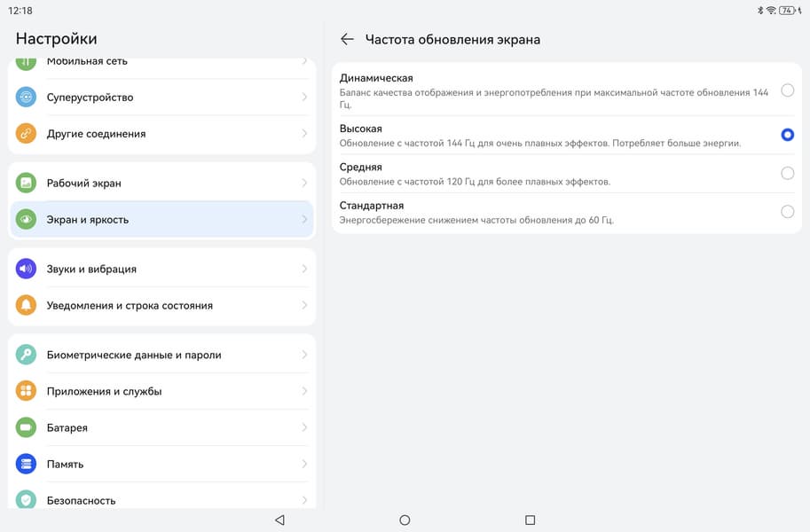
Task: Tap the Суперустройство icon
Action: coord(26,98)
